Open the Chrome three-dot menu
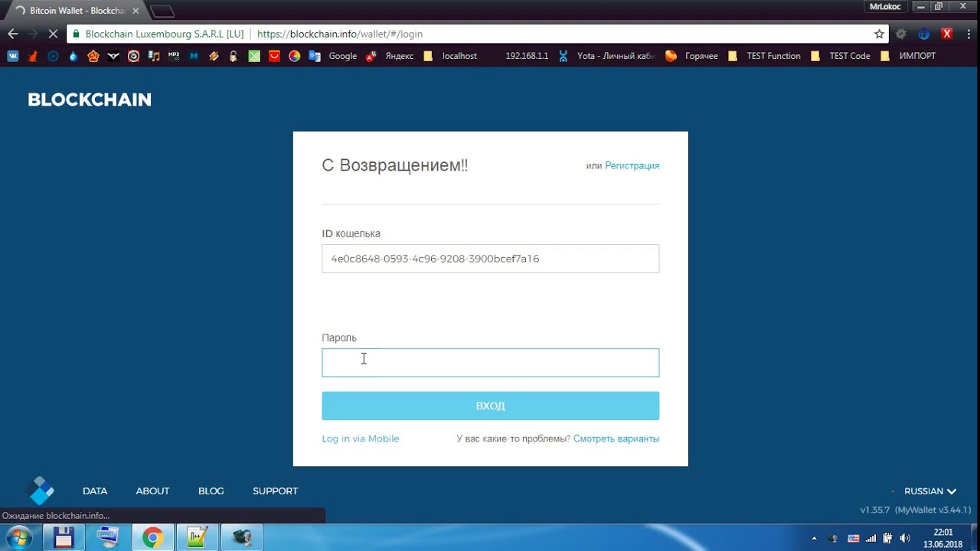Screen dimensions: 980x551 [969, 34]
